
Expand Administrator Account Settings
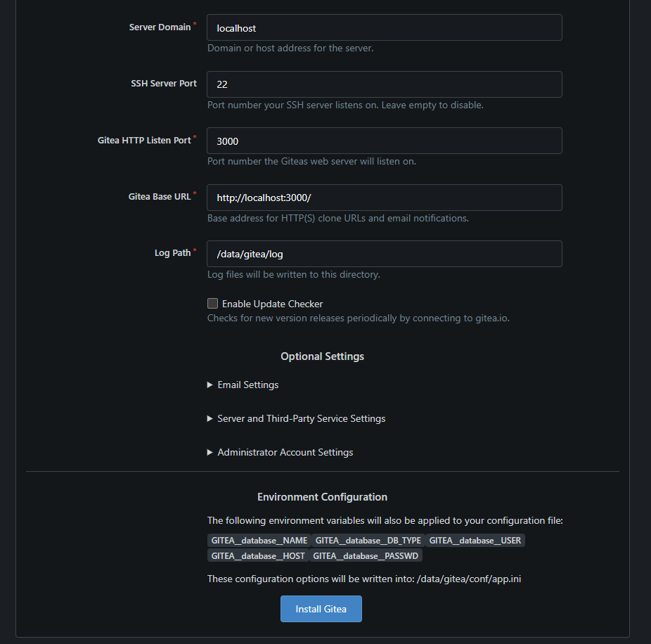pos(281,452)
